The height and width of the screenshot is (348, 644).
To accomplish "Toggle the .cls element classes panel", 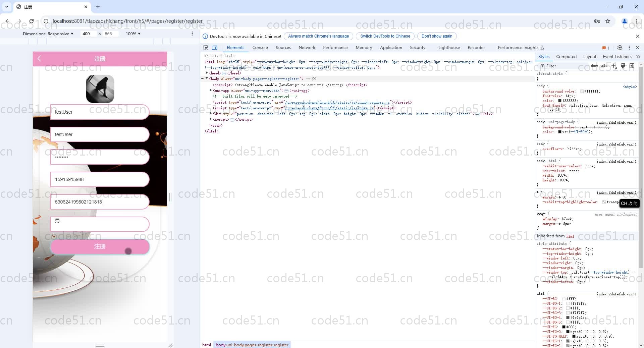I will [x=604, y=66].
